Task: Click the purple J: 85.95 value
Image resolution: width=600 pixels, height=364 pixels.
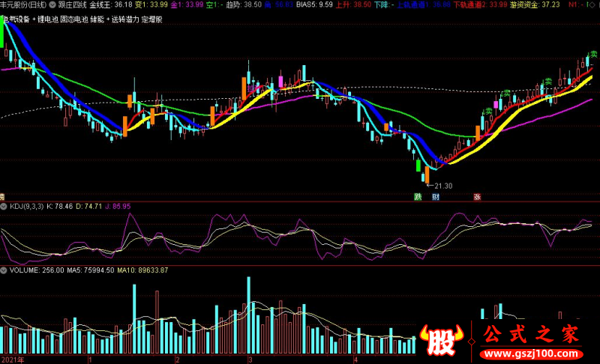Action: tap(118, 207)
